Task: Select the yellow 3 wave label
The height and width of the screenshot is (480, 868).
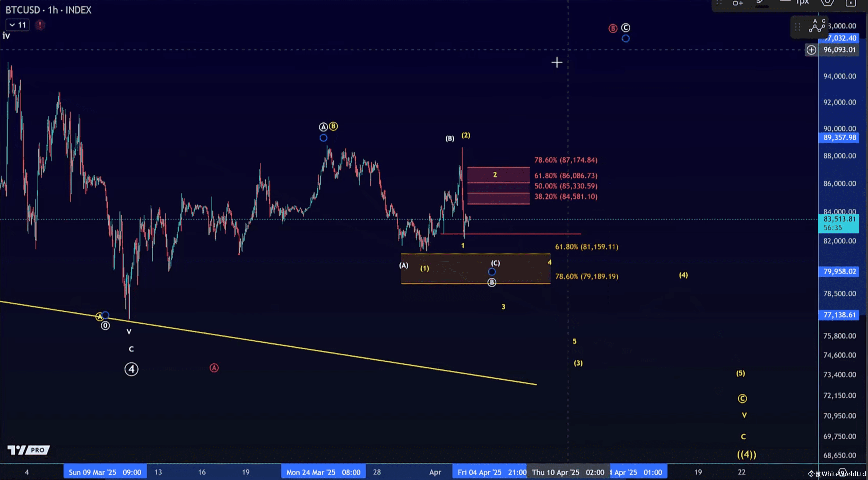Action: pyautogui.click(x=504, y=307)
